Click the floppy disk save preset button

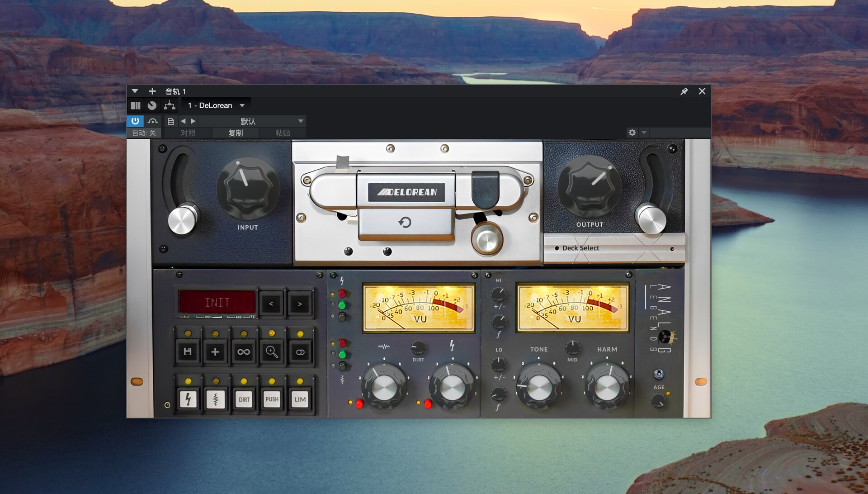coord(188,352)
